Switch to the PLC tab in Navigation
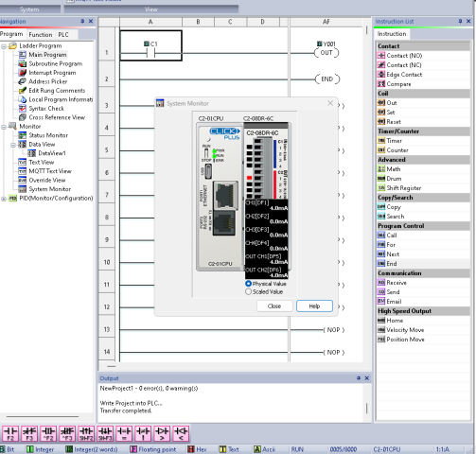 (x=63, y=34)
